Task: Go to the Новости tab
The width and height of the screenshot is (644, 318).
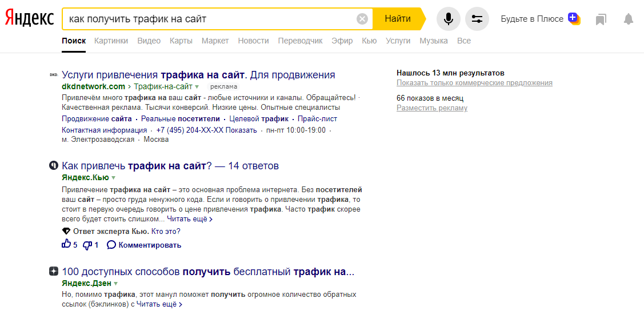Action: coord(253,41)
